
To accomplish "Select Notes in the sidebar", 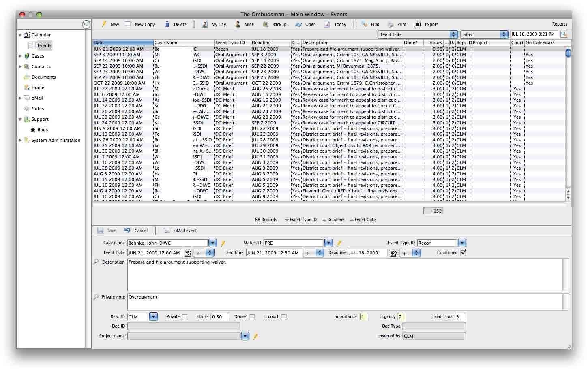I will click(38, 109).
